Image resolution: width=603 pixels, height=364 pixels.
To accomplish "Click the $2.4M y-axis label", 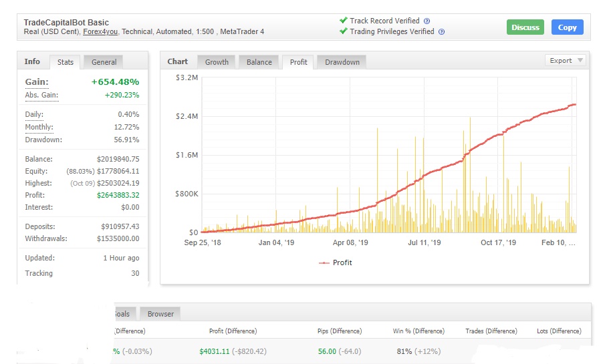I will click(x=187, y=116).
